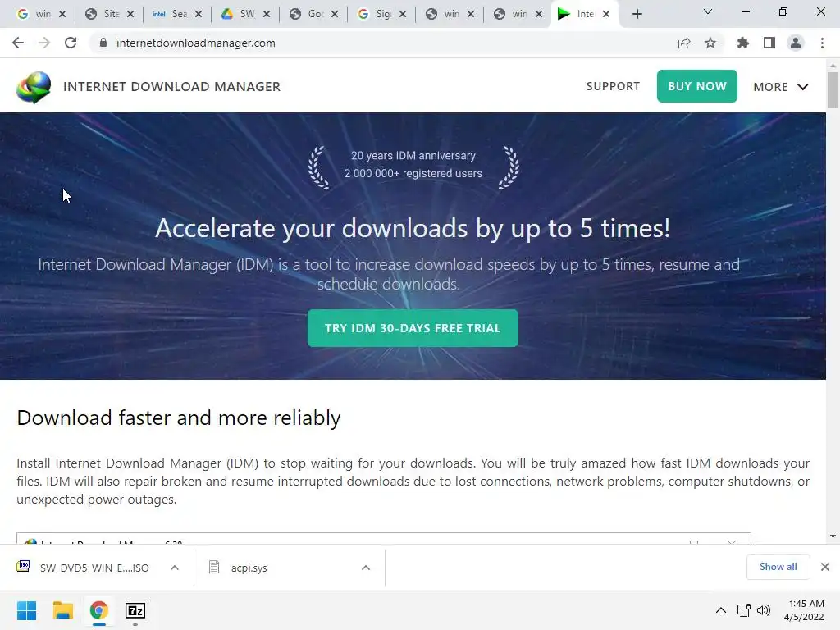
Task: Click the IDM globe logo icon
Action: 34,87
